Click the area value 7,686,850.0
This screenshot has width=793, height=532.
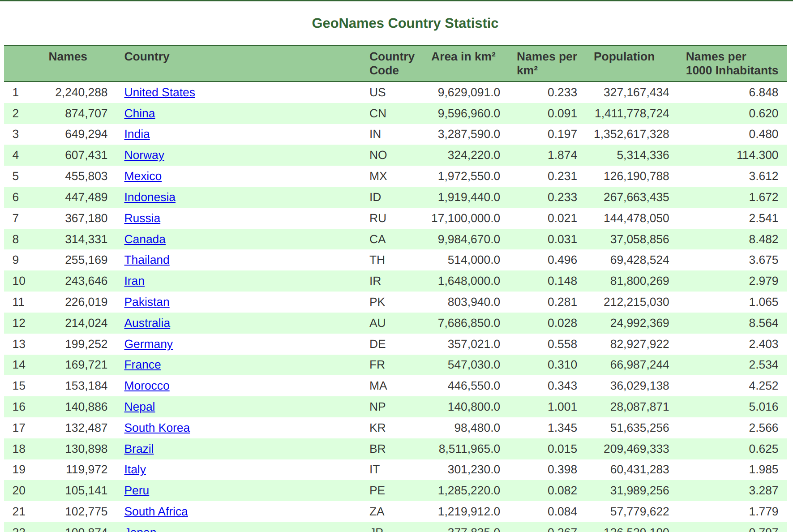coord(469,323)
